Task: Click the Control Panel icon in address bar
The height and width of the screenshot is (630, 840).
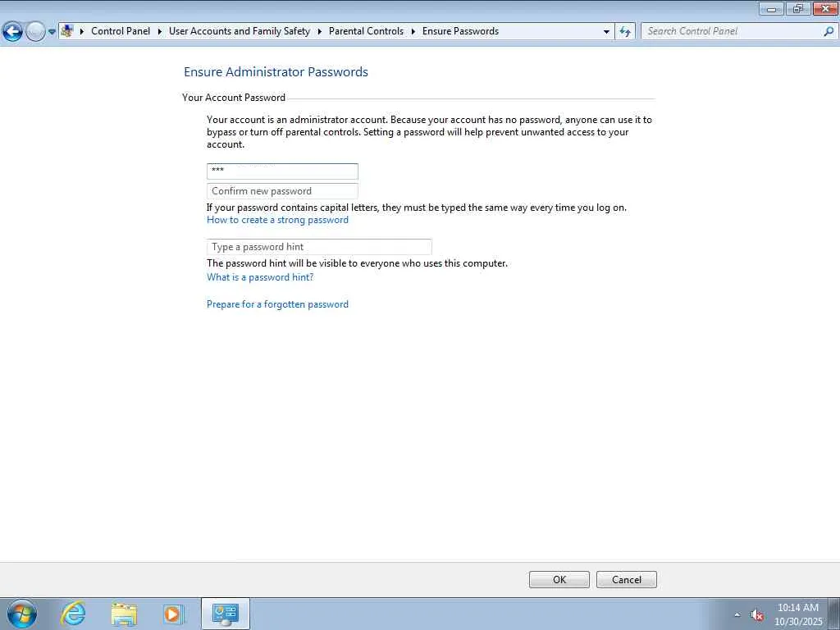Action: coord(67,31)
